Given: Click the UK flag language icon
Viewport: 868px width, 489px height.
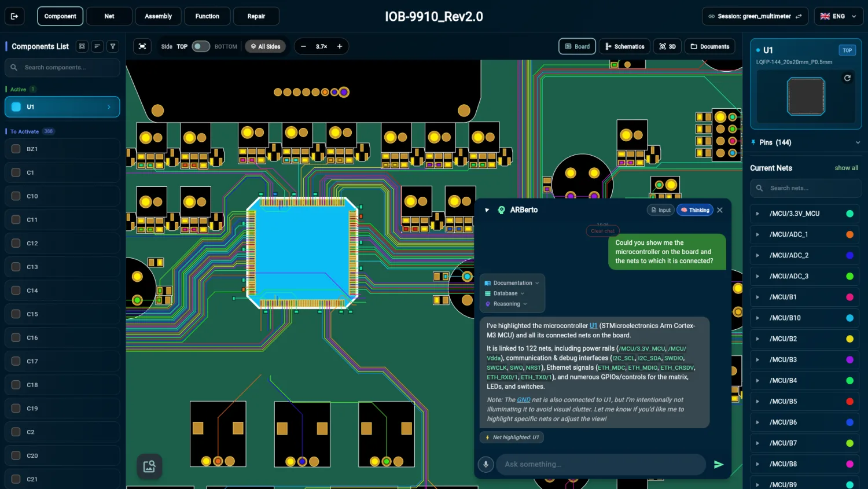Looking at the screenshot, I should pos(825,16).
